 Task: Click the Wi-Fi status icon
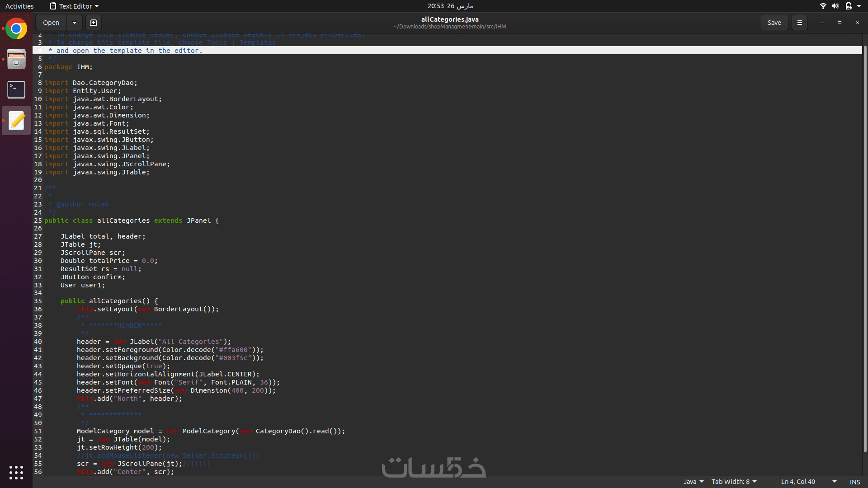click(823, 6)
